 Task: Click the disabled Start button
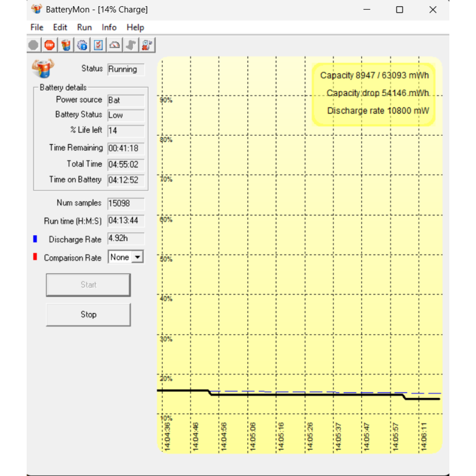tap(88, 285)
